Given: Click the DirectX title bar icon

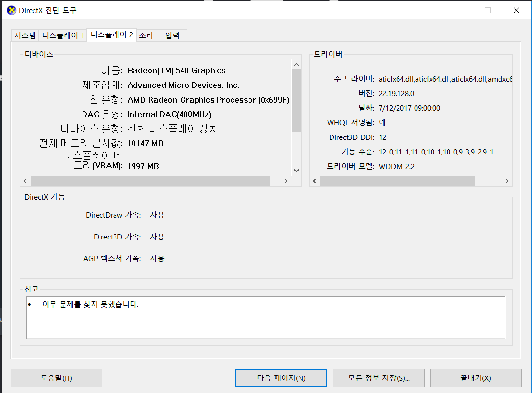Looking at the screenshot, I should click(x=11, y=10).
